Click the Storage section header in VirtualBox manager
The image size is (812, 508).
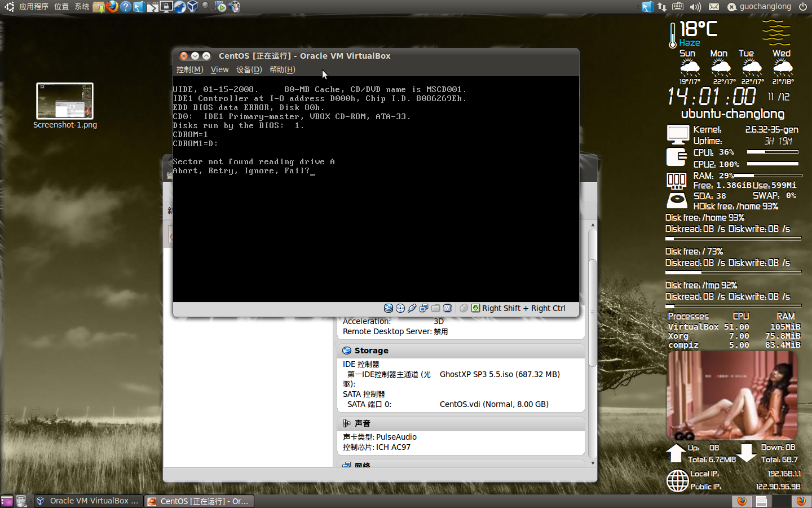coord(461,351)
